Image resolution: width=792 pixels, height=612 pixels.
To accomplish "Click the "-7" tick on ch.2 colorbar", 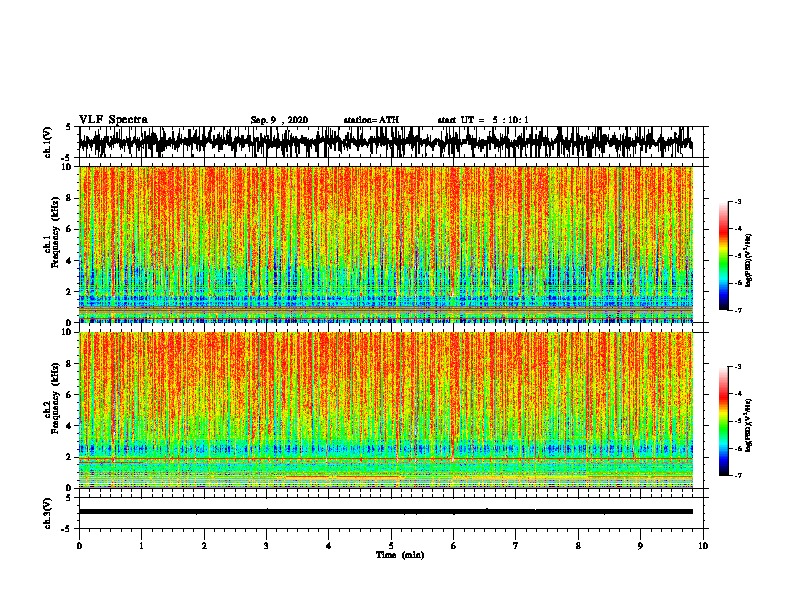I will tap(737, 475).
